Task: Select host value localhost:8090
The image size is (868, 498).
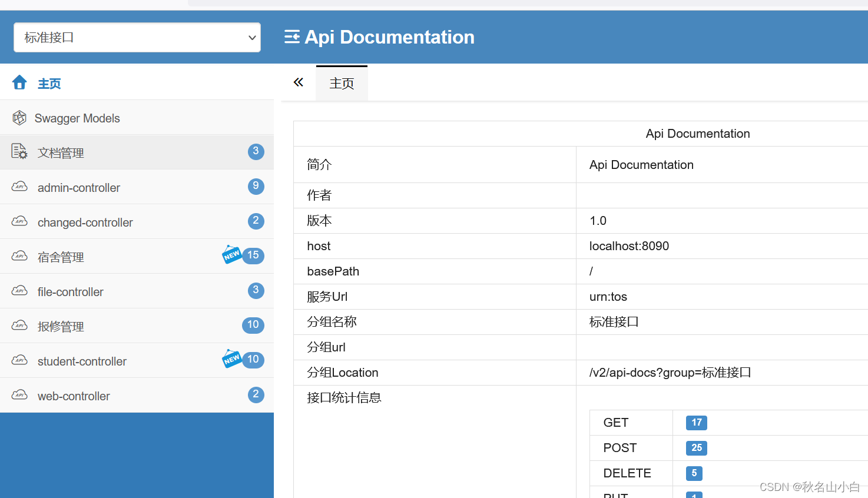Action: pyautogui.click(x=629, y=246)
